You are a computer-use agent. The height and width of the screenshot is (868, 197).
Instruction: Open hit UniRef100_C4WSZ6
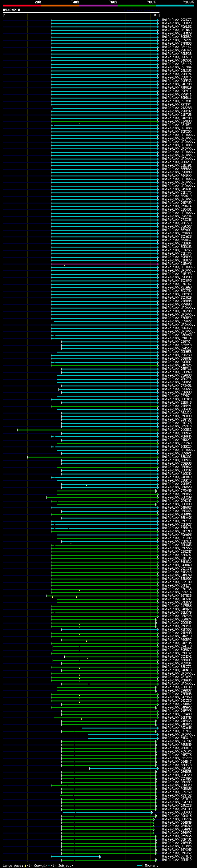176,365
